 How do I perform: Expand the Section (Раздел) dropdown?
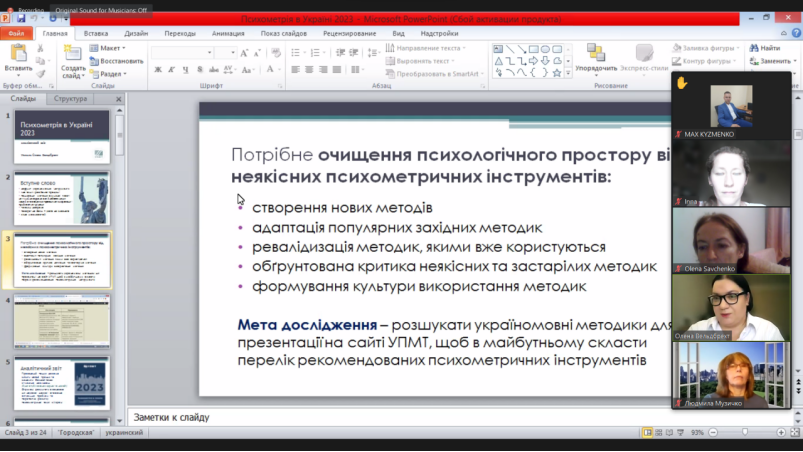pyautogui.click(x=110, y=73)
